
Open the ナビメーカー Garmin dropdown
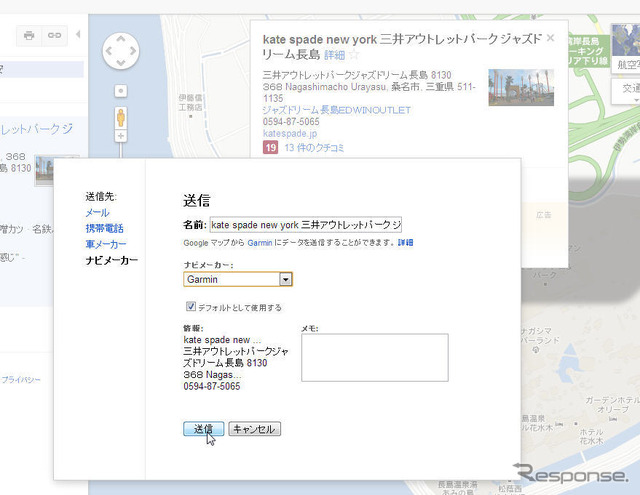(x=238, y=280)
